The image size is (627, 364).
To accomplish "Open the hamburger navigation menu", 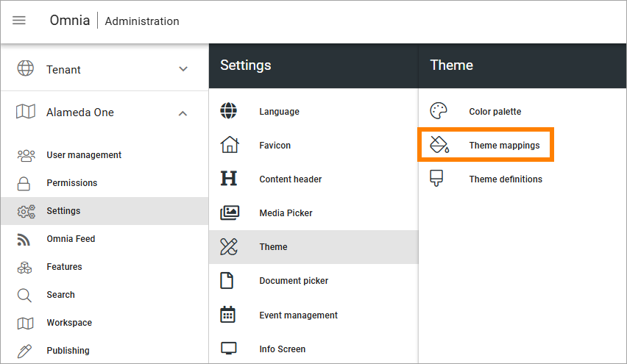I will coord(19,21).
